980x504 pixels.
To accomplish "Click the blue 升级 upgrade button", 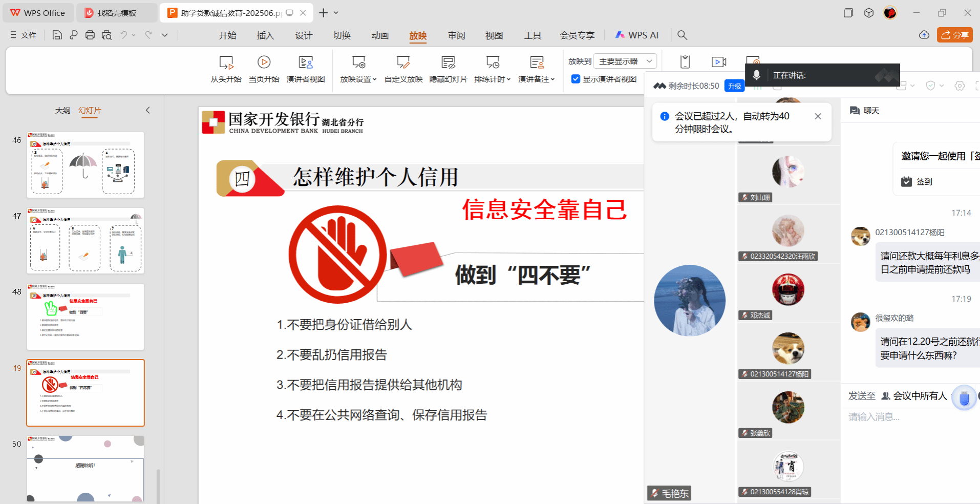I will click(735, 86).
